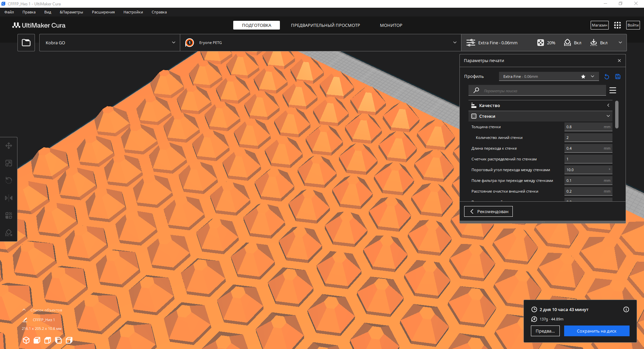Expand the Качество settings section
Image resolution: width=644 pixels, height=349 pixels.
[x=540, y=105]
